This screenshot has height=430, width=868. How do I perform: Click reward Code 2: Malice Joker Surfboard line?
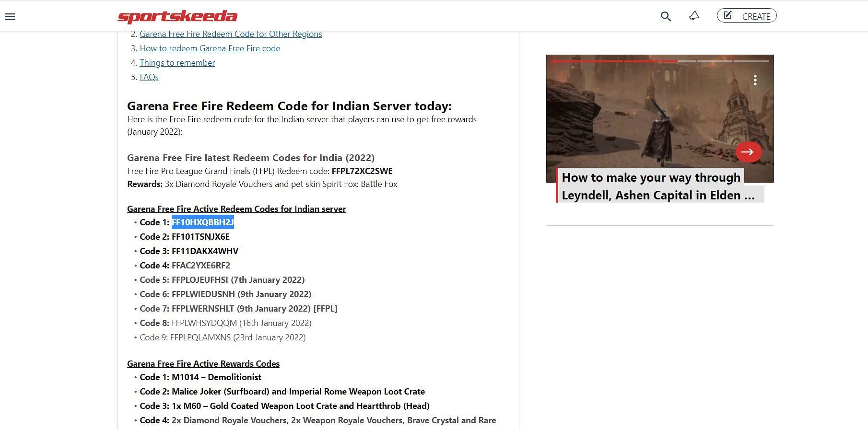pyautogui.click(x=282, y=392)
